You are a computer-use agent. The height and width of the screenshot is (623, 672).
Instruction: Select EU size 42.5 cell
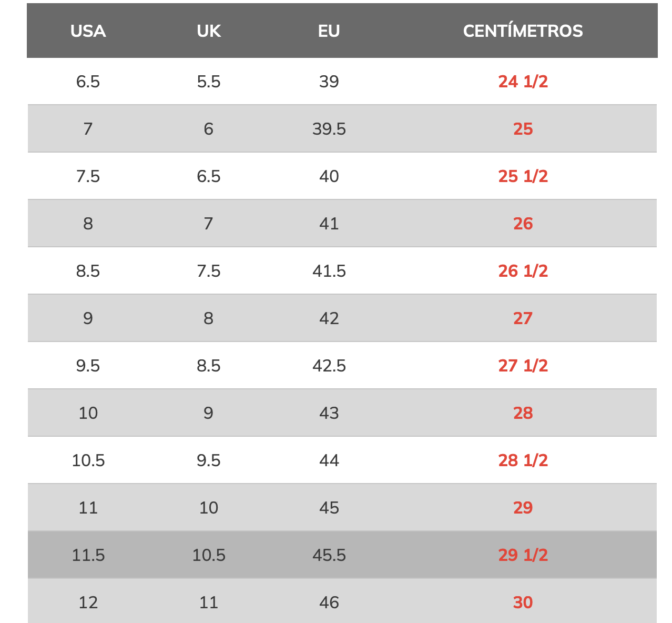329,366
